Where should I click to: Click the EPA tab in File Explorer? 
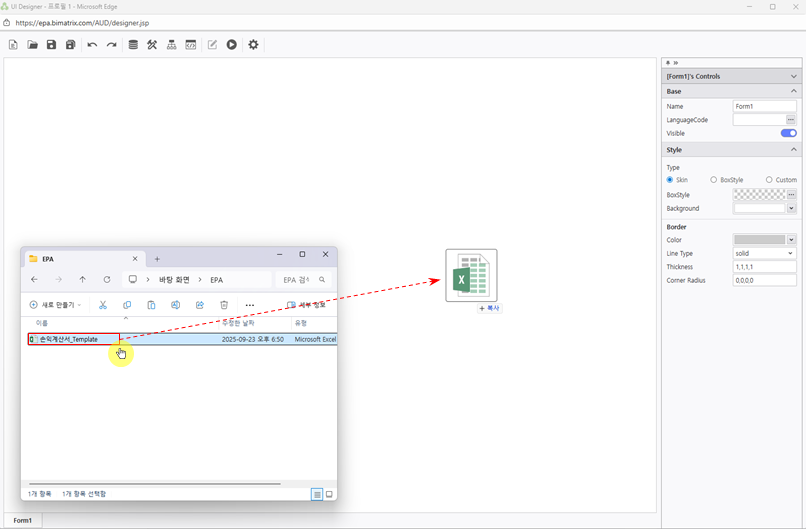click(x=80, y=259)
